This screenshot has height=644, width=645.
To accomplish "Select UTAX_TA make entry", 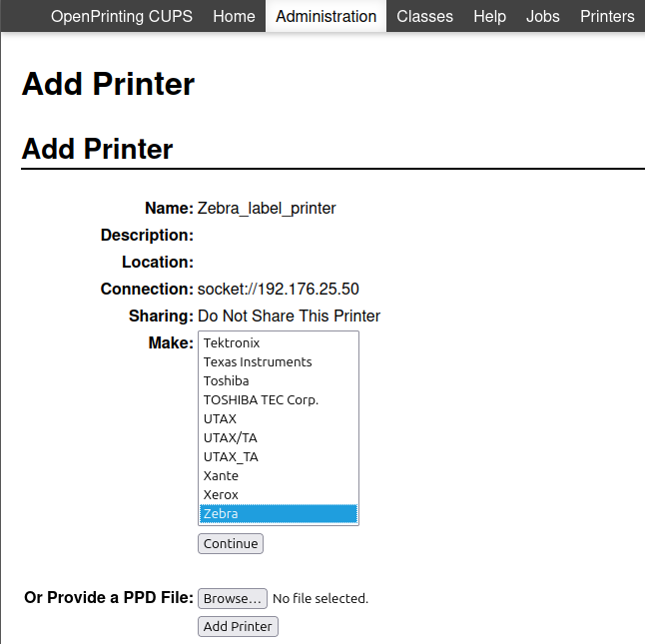I will [x=231, y=457].
